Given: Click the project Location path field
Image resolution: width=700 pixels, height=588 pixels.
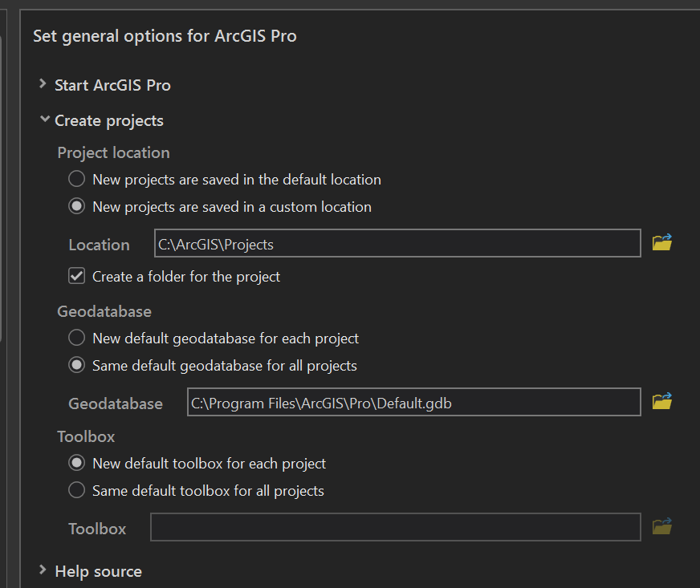Looking at the screenshot, I should tap(397, 244).
